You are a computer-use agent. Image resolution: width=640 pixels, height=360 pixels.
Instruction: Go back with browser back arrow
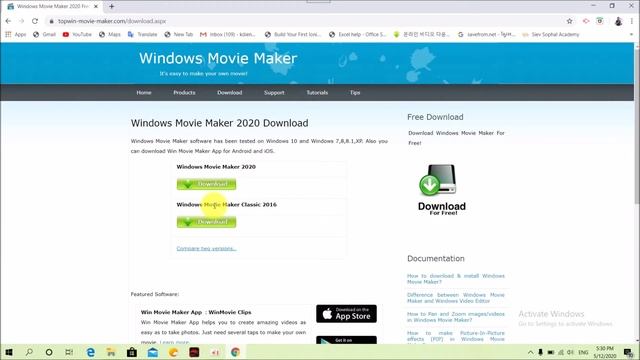(x=8, y=21)
